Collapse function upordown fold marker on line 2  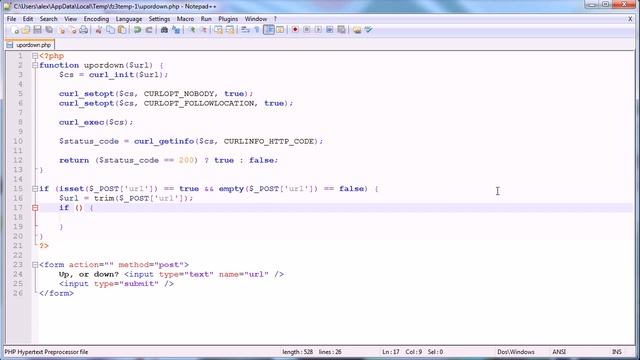(x=35, y=65)
